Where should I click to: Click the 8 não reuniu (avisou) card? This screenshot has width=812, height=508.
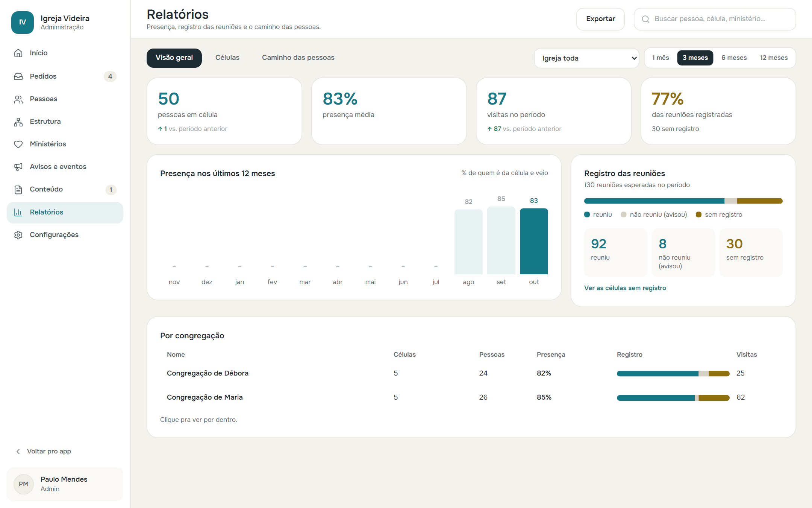tap(683, 252)
